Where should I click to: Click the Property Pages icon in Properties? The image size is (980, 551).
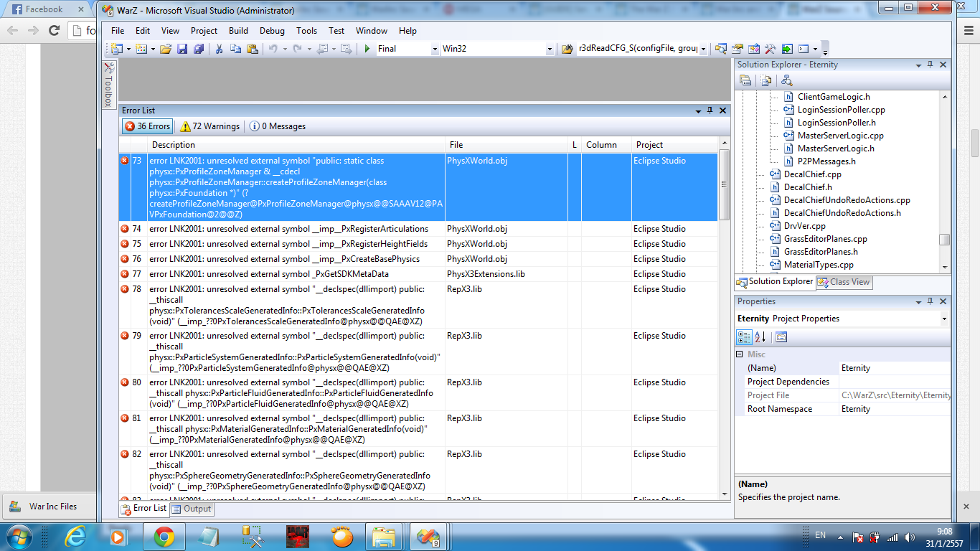(781, 336)
